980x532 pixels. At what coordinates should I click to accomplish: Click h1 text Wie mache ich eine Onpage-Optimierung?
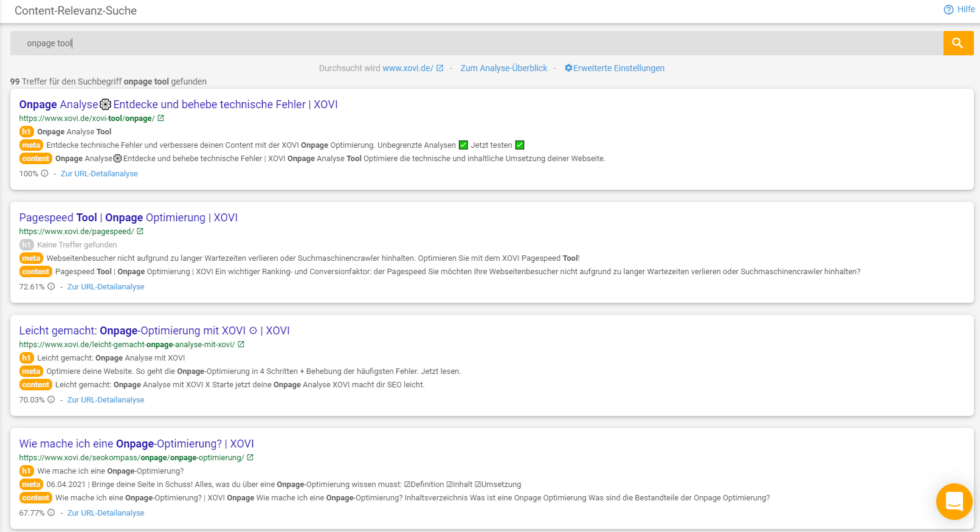click(x=110, y=471)
